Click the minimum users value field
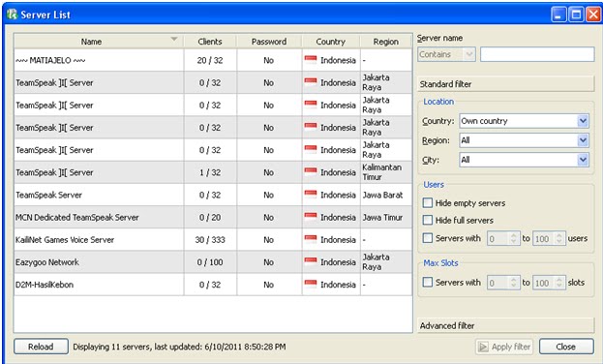Viewport: 603px width, 364px height. click(x=498, y=238)
